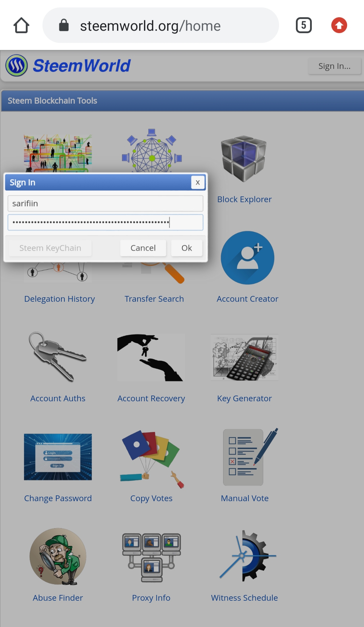Open the Abuse Finder link
The height and width of the screenshot is (627, 364).
coord(58,598)
